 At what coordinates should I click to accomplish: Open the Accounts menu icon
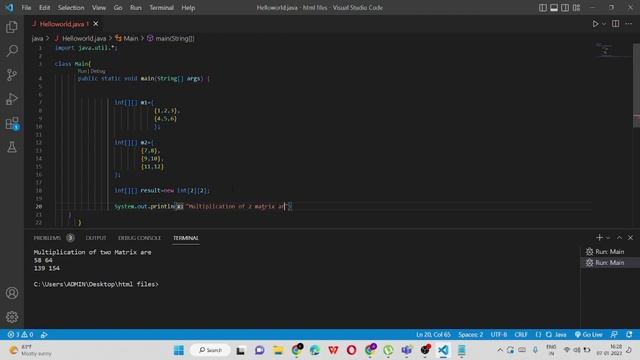(x=12, y=293)
